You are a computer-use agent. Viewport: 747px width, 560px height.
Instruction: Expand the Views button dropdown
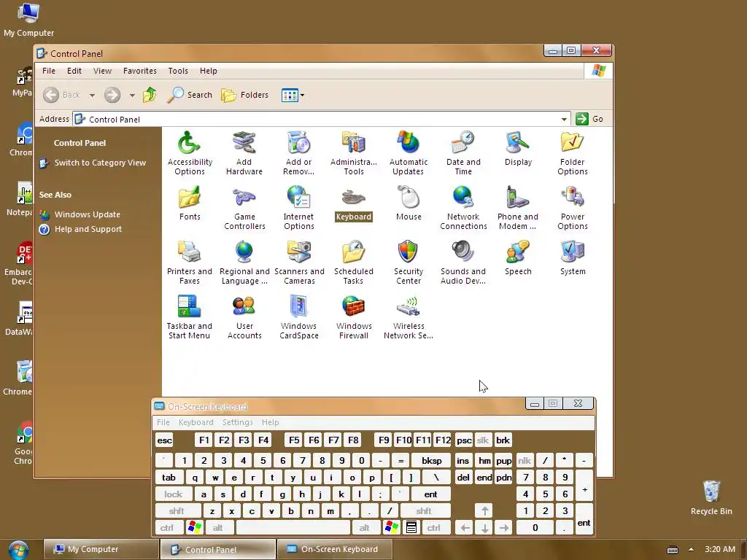[302, 96]
